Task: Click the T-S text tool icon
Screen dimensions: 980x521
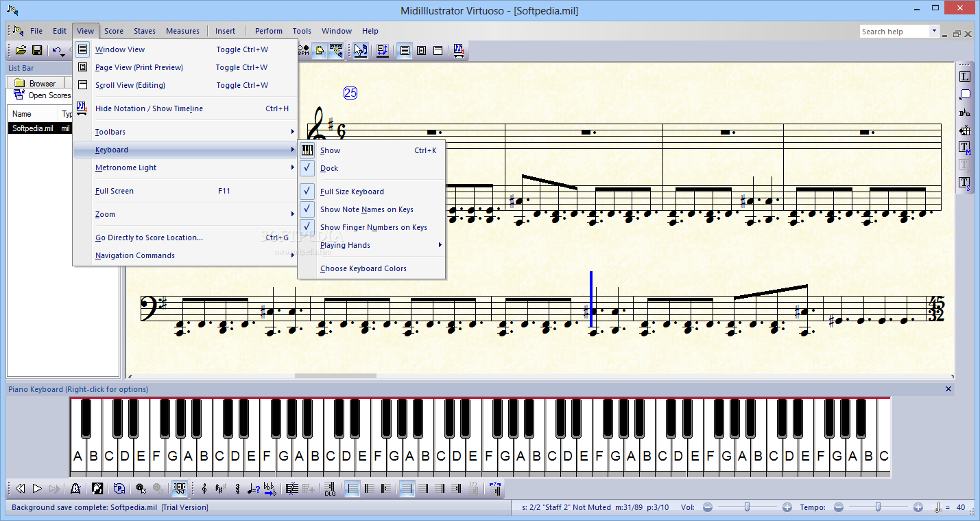Action: [x=965, y=183]
